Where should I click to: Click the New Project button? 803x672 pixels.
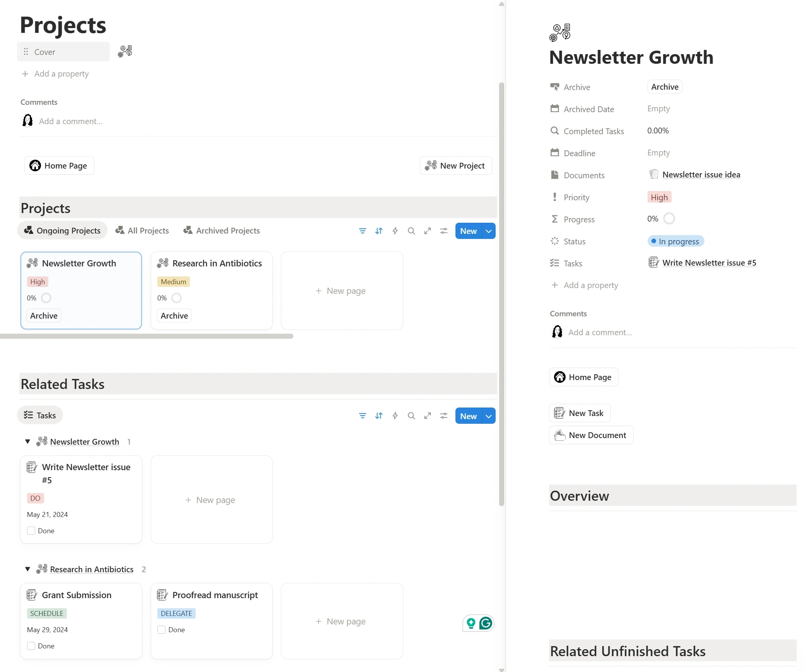click(x=455, y=165)
